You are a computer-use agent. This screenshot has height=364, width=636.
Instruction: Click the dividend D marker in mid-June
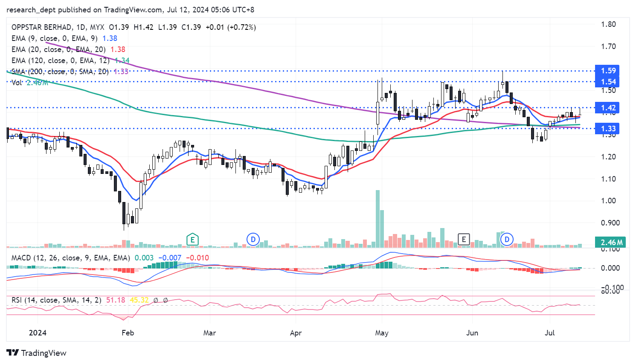[x=507, y=240]
